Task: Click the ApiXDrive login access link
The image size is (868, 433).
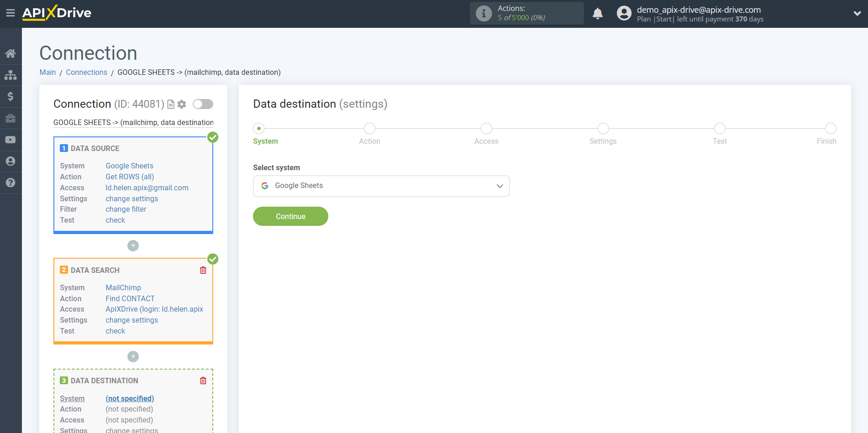Action: [154, 309]
